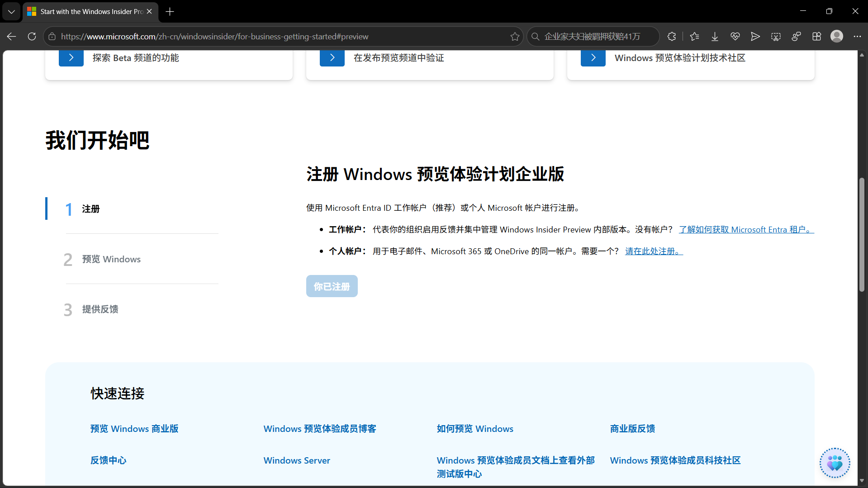868x488 pixels.
Task: Open 商业版反馈 quick link
Action: [632, 429]
